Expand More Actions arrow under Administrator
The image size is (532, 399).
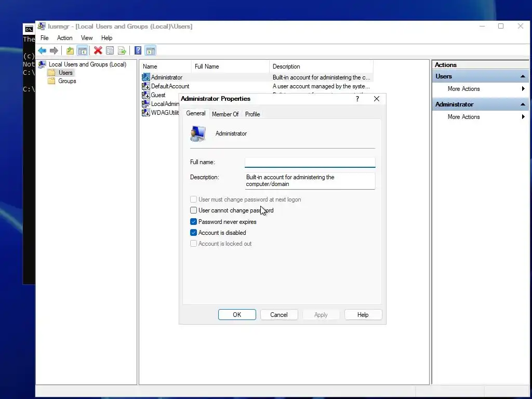coord(523,117)
